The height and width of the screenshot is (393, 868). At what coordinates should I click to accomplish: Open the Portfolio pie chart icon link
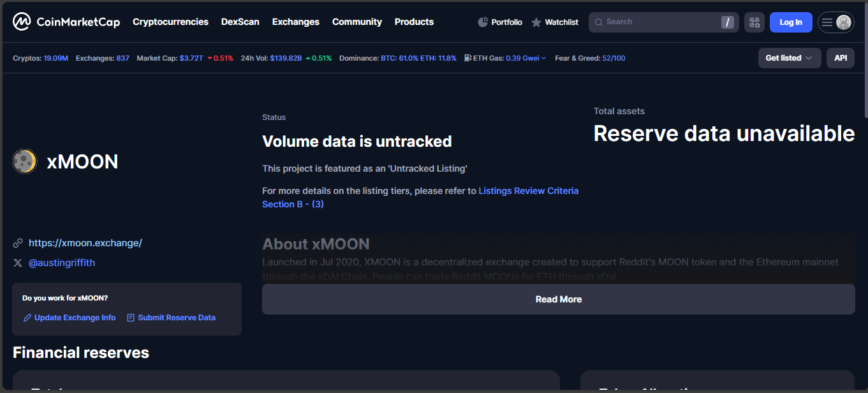point(499,22)
